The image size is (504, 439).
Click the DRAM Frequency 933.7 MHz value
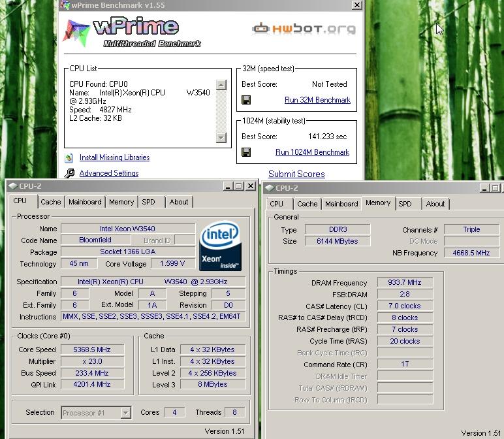pyautogui.click(x=405, y=282)
